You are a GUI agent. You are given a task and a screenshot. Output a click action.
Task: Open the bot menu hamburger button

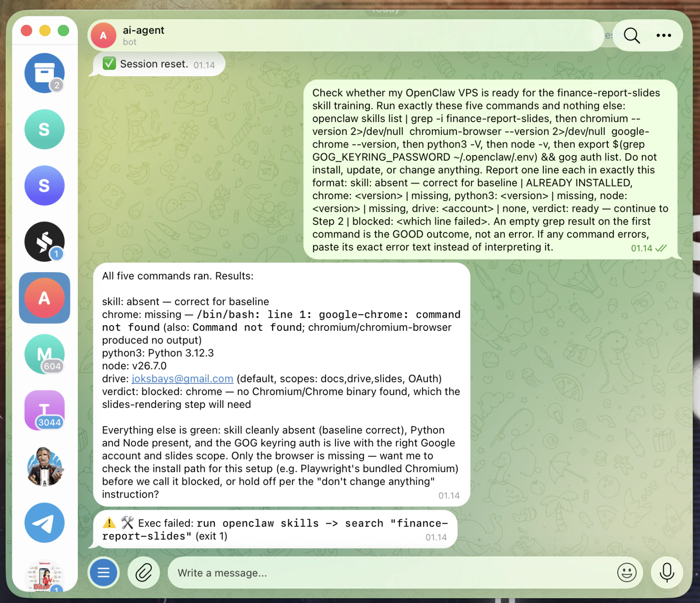click(104, 572)
